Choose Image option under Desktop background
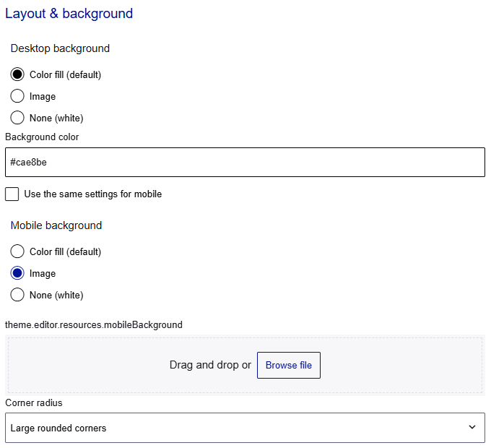491x448 pixels. (x=18, y=96)
